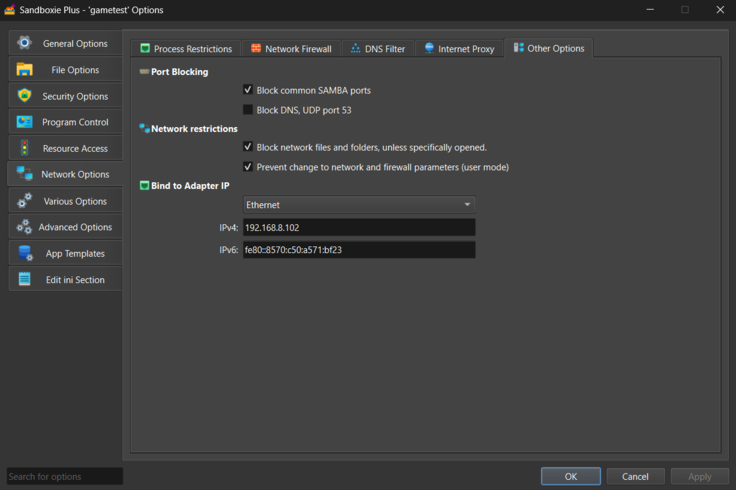
Task: Click the OK button
Action: coord(570,476)
